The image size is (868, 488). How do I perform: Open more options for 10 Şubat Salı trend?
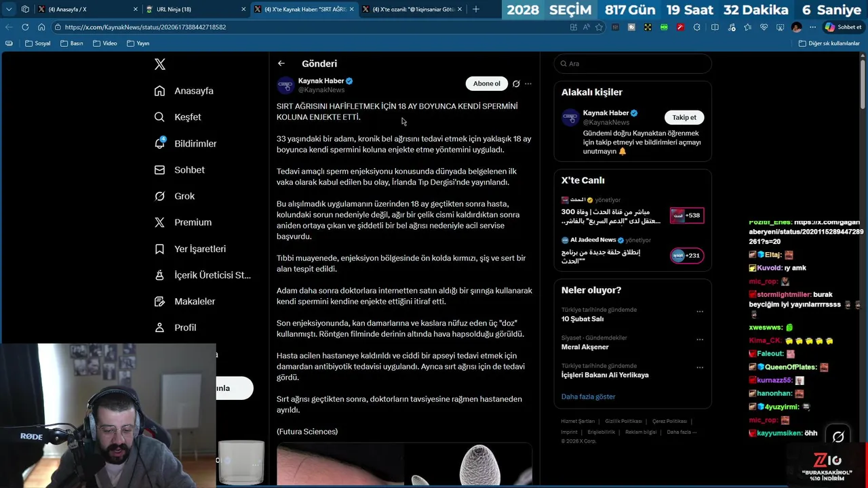[700, 312]
